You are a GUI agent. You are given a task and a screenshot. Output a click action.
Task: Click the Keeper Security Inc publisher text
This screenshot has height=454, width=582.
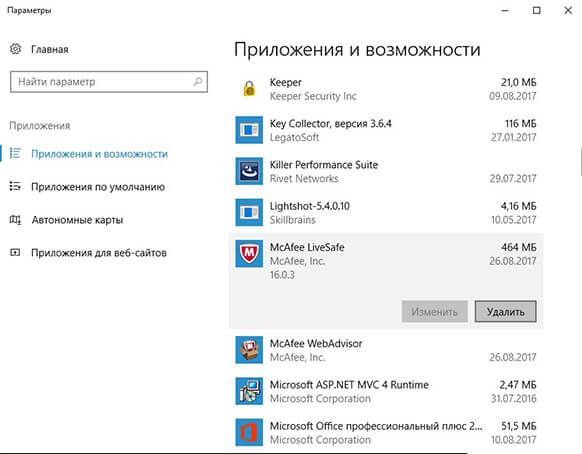pos(313,96)
